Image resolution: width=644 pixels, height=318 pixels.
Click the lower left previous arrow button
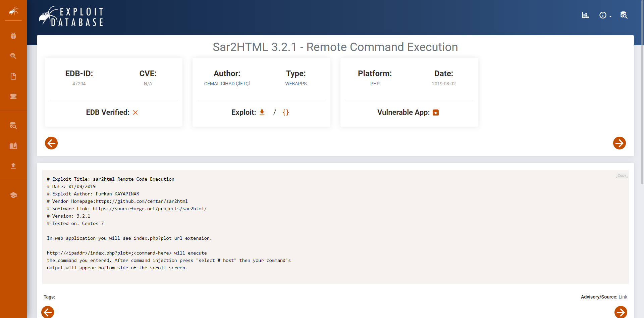[48, 312]
